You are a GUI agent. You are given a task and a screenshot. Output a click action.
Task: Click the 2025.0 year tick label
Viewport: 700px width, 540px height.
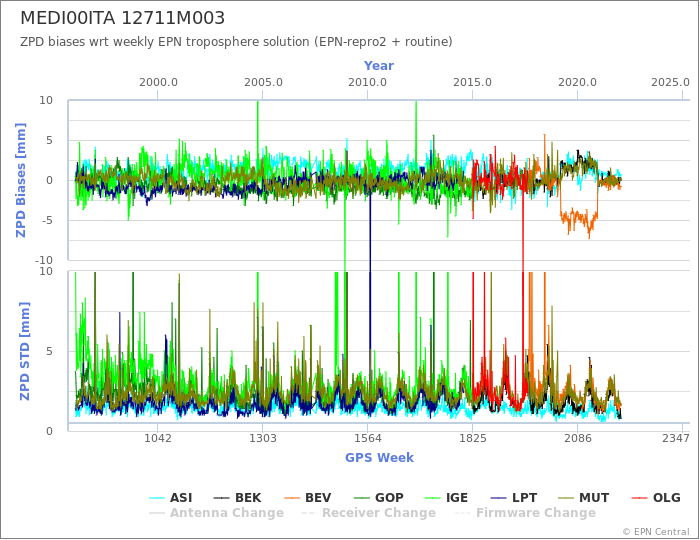[x=671, y=83]
